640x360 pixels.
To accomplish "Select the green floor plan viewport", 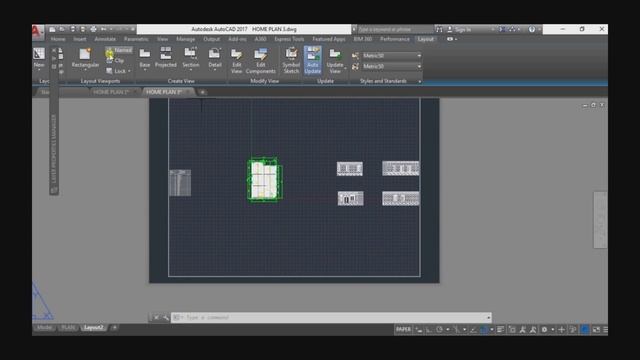I will (x=264, y=180).
